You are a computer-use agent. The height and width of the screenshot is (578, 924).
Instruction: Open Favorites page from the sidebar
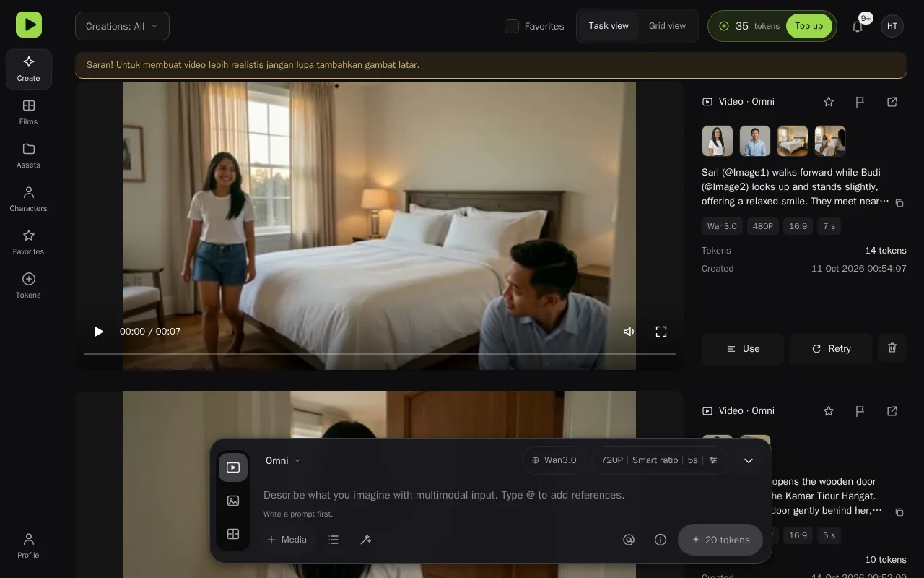[29, 243]
